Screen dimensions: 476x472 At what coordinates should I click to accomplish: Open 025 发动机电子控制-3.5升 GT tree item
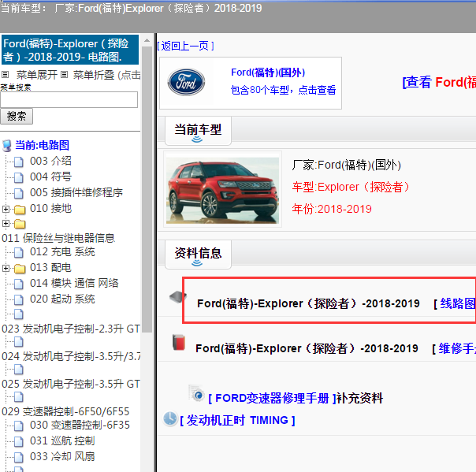tap(71, 385)
